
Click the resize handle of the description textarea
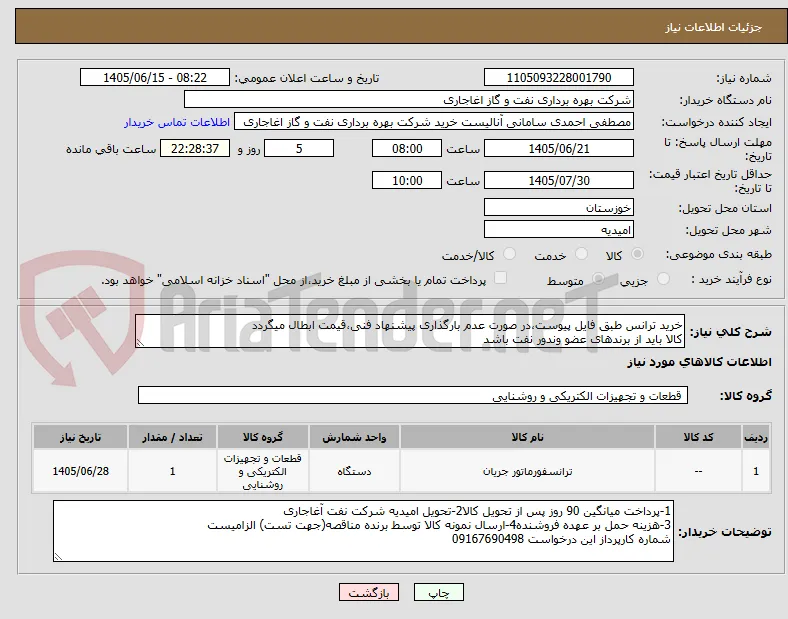pos(140,343)
